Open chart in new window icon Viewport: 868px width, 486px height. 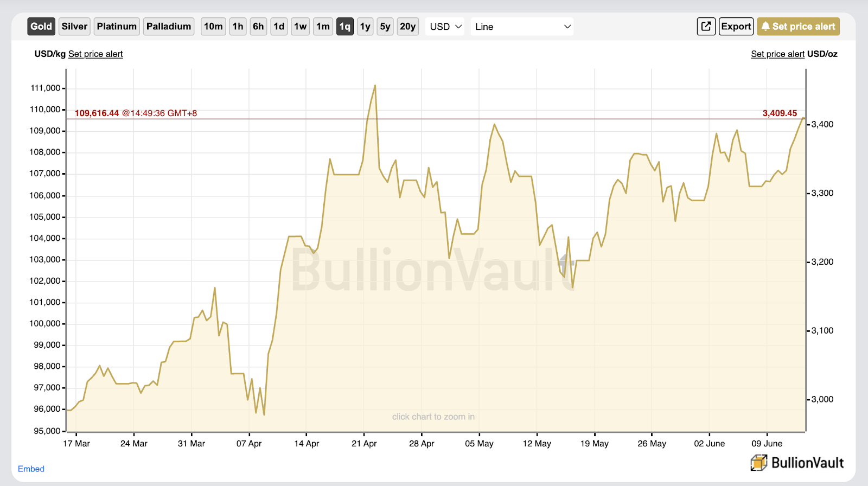point(706,26)
